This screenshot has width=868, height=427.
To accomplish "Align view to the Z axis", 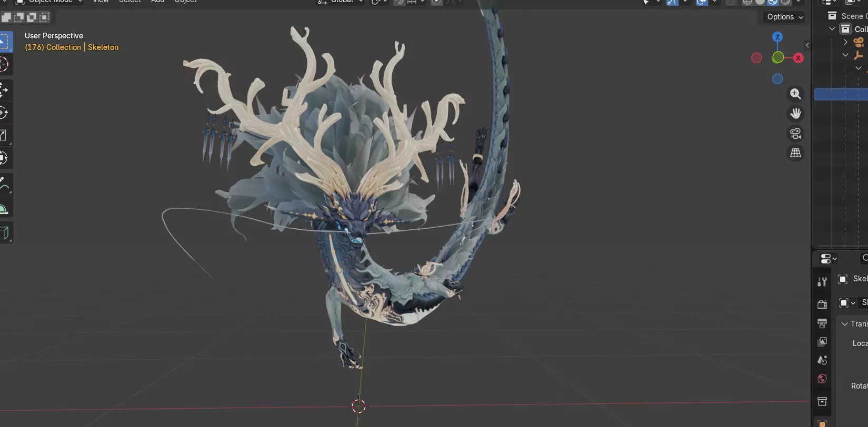I will tap(777, 37).
